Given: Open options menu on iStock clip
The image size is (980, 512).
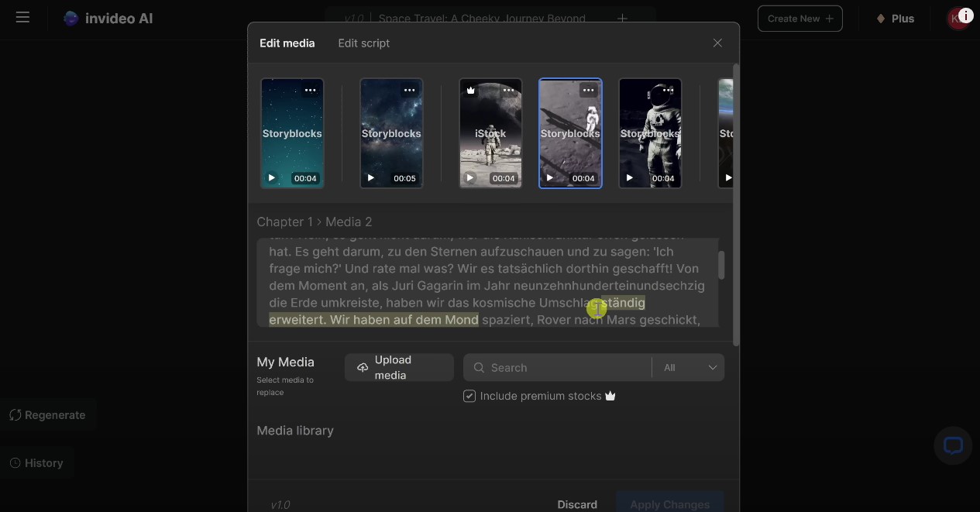Looking at the screenshot, I should (x=508, y=90).
